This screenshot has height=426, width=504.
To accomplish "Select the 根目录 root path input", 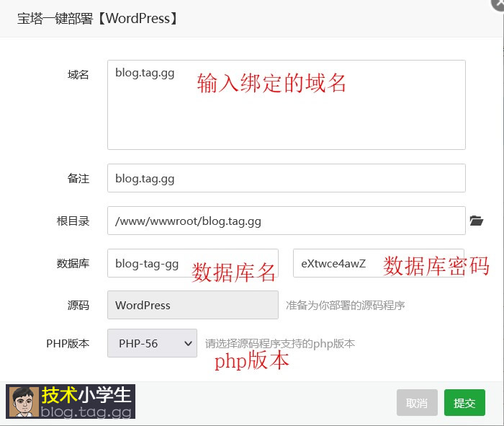I will (286, 221).
